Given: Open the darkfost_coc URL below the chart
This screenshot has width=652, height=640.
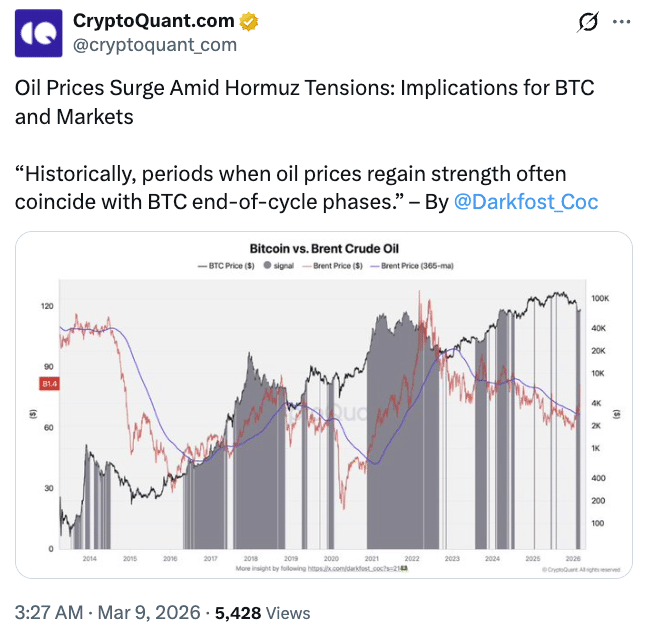Looking at the screenshot, I should [357, 569].
